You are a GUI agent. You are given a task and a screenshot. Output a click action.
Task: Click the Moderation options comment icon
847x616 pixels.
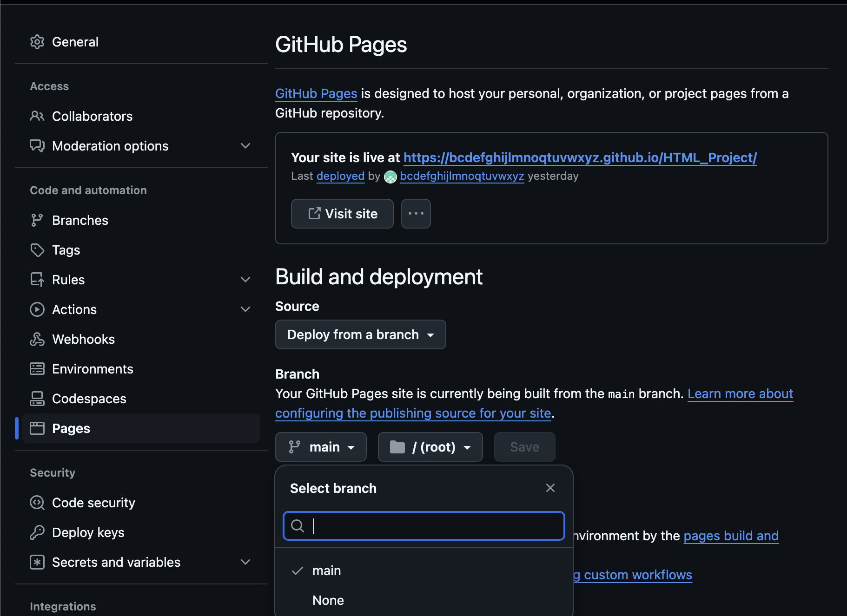pyautogui.click(x=37, y=146)
